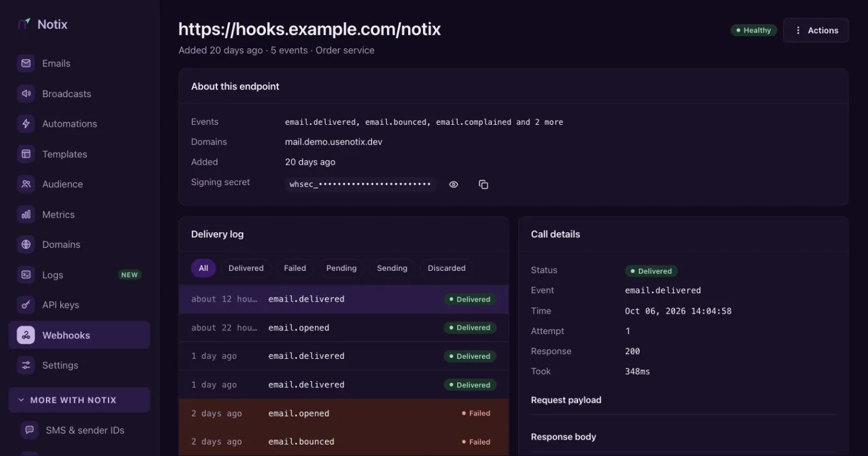Click the events list ending in "and 2 more"
The height and width of the screenshot is (456, 868).
[424, 122]
